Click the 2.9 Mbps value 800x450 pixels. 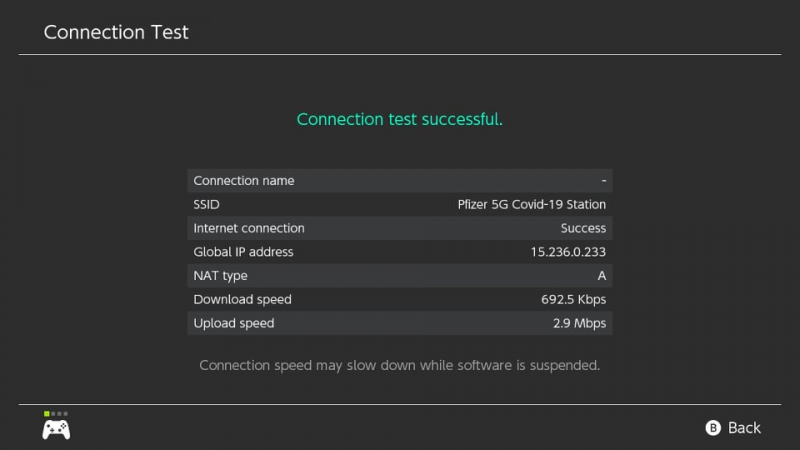(579, 323)
